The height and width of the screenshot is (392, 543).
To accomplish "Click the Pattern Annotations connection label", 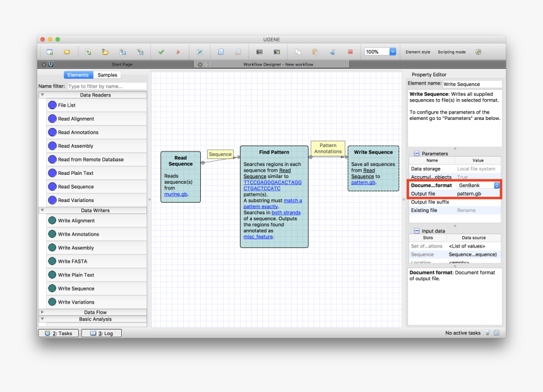I will click(328, 148).
